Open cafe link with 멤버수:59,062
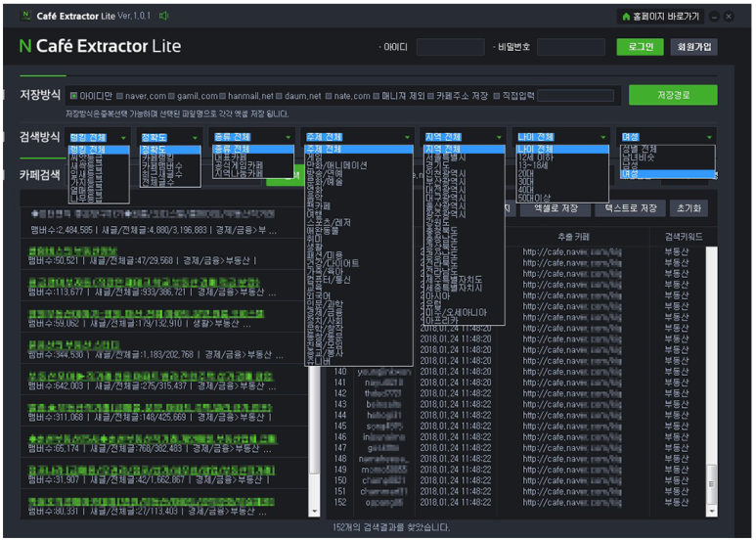This screenshot has height=541, width=756. (x=146, y=314)
